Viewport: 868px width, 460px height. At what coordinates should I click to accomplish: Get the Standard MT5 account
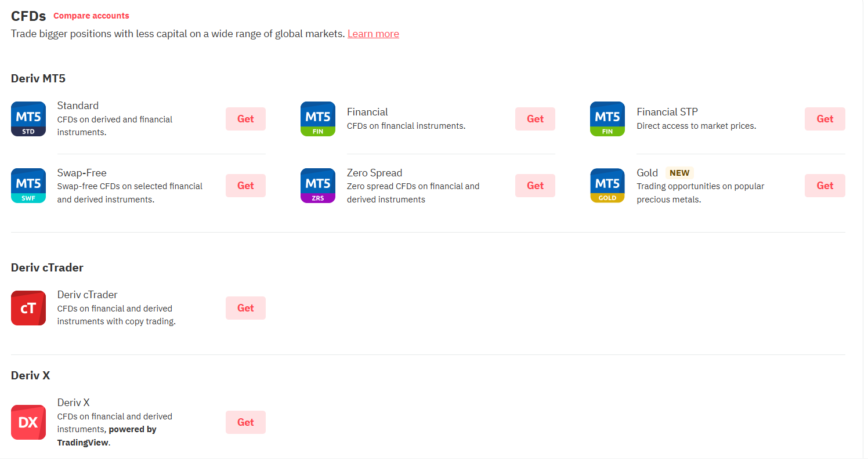[x=245, y=119]
